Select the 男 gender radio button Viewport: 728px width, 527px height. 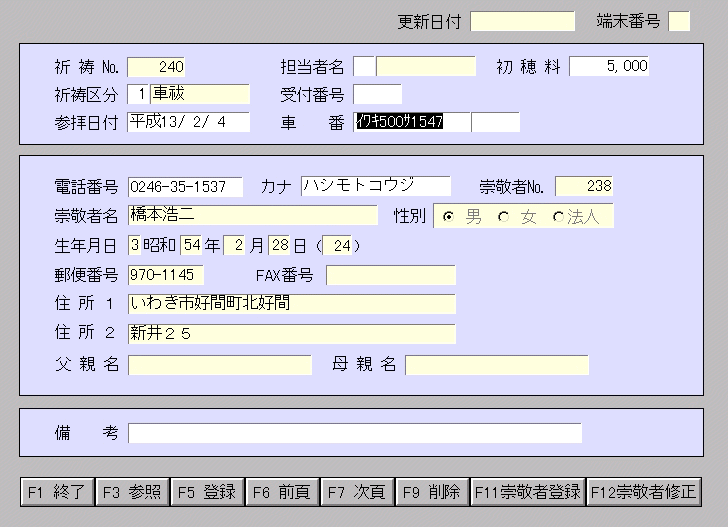[448, 216]
